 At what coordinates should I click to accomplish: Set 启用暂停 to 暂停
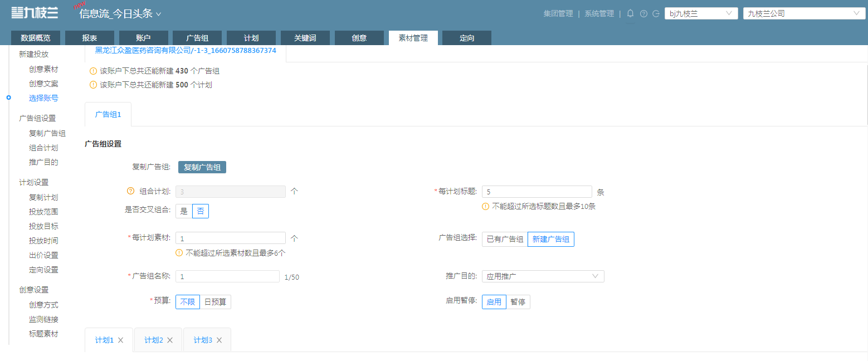pyautogui.click(x=518, y=302)
